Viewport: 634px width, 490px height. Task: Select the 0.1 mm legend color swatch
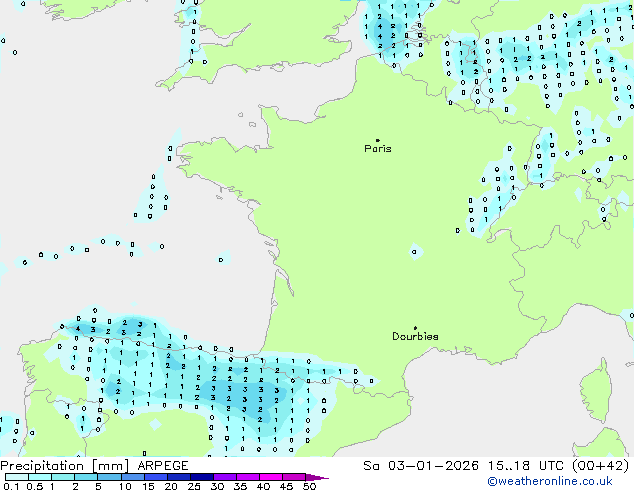click(x=17, y=477)
